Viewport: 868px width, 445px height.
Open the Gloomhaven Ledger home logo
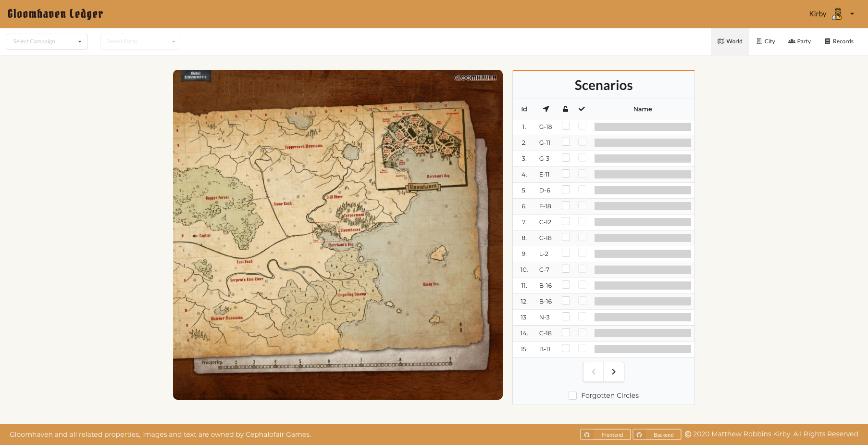tap(55, 13)
